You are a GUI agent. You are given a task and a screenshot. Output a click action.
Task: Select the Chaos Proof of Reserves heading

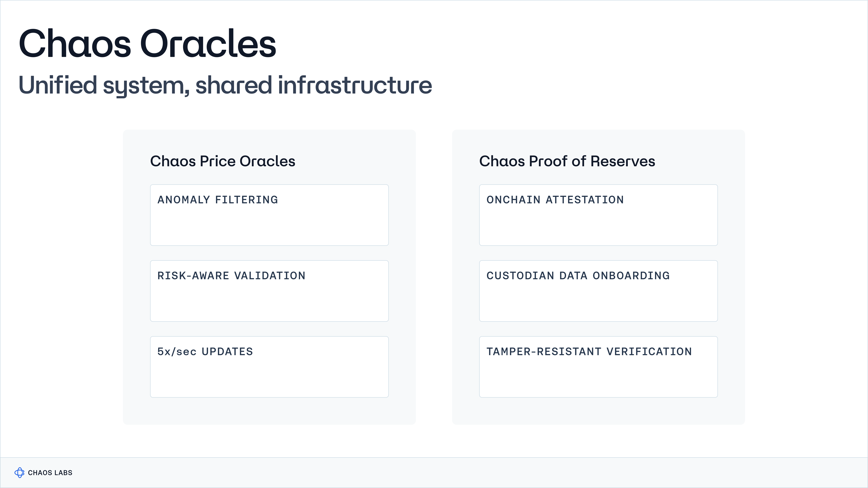(567, 161)
